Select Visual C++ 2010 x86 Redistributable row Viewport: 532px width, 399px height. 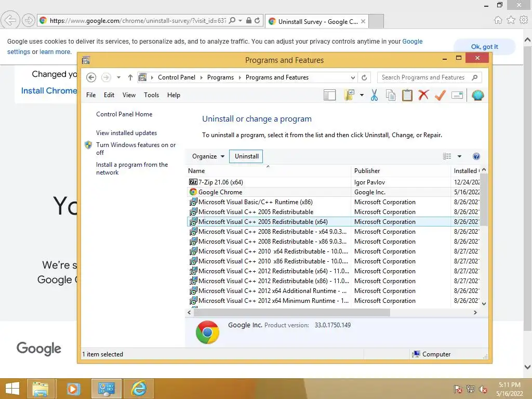(x=333, y=261)
